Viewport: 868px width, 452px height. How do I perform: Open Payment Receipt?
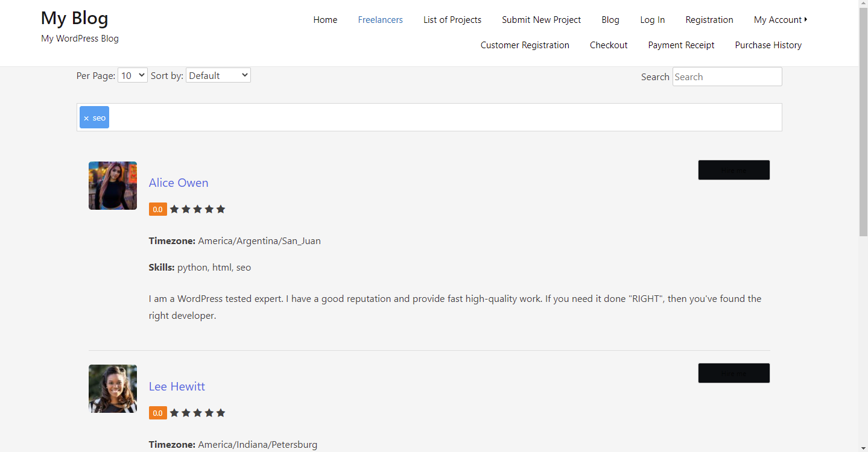pos(681,45)
